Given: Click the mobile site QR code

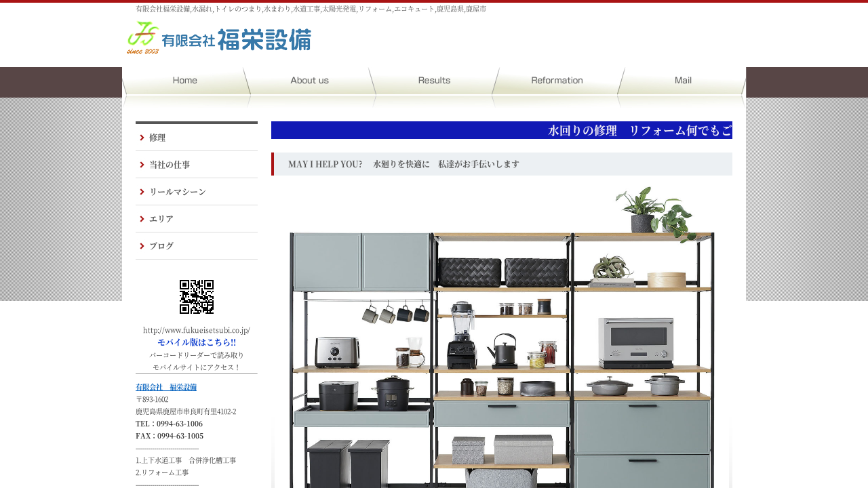Looking at the screenshot, I should pyautogui.click(x=197, y=297).
